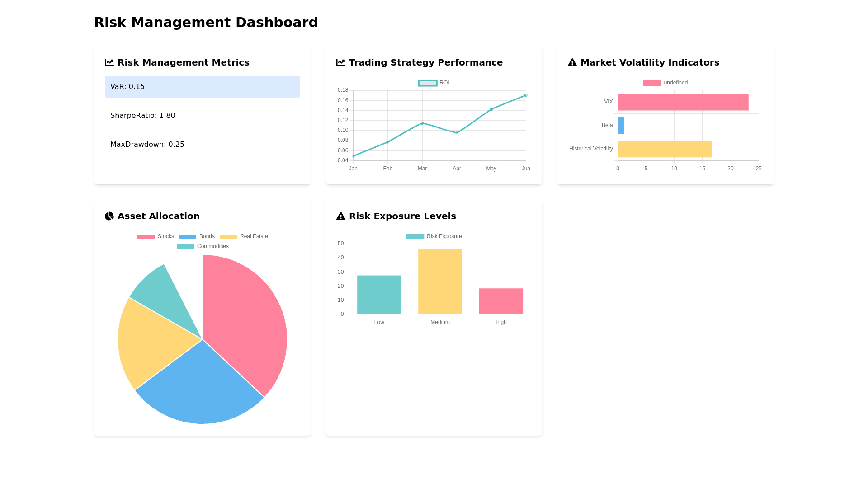
Task: Click the Medium risk exposure bar
Action: (440, 282)
